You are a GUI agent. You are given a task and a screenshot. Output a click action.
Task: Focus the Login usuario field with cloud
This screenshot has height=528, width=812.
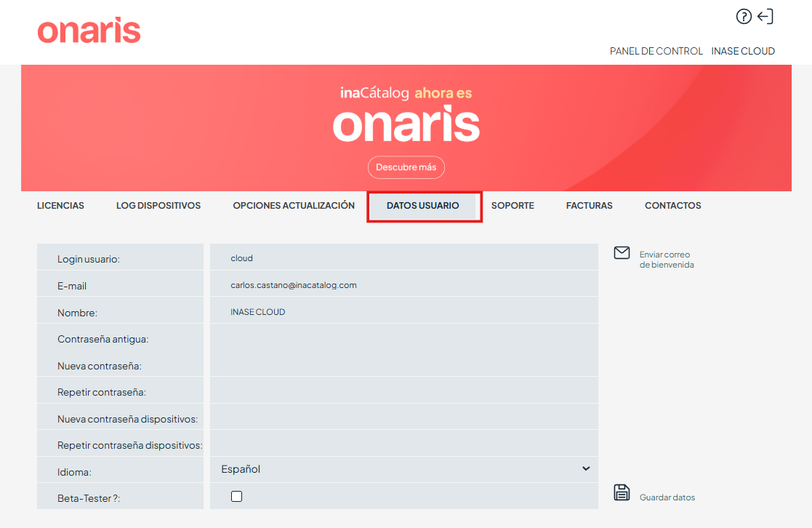click(x=404, y=257)
